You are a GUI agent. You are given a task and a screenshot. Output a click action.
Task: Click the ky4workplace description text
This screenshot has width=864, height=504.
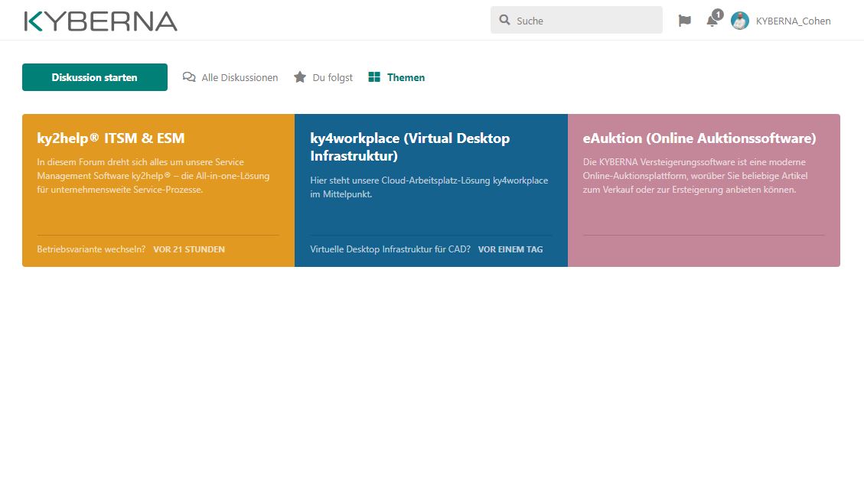point(429,187)
